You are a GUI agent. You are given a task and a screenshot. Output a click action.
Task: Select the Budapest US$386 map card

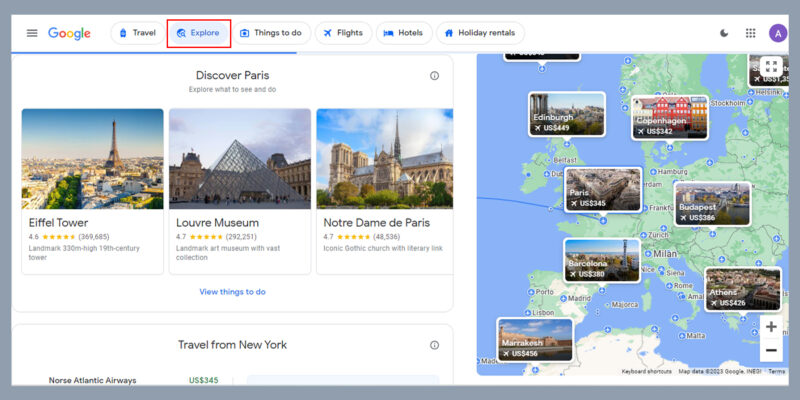(x=713, y=204)
